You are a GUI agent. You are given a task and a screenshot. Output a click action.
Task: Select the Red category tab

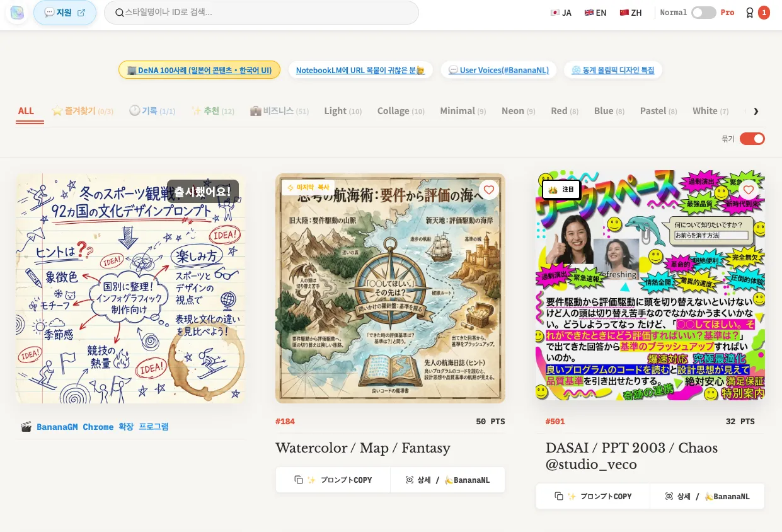pos(565,111)
